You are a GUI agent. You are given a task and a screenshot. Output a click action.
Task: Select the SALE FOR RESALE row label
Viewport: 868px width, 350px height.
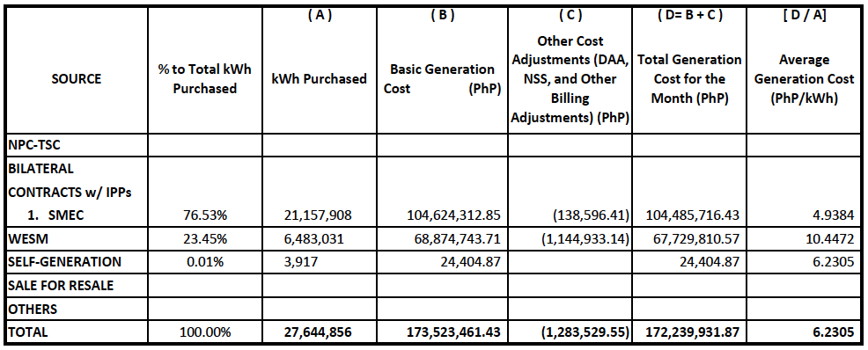tap(61, 285)
